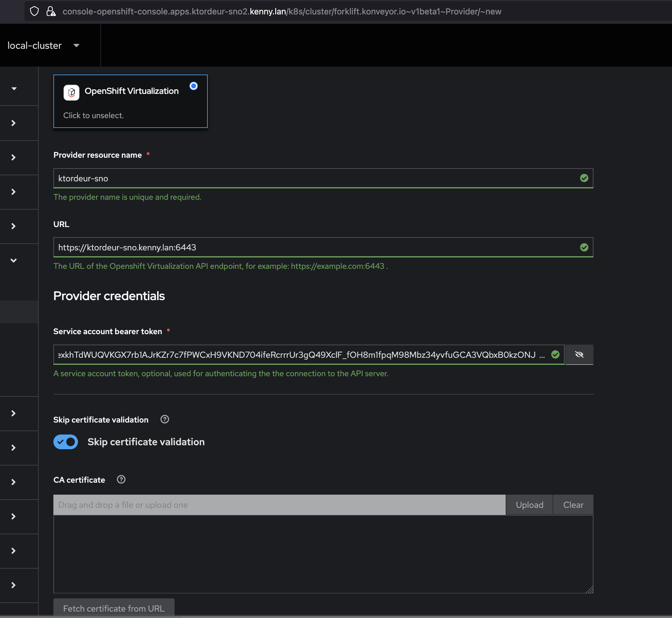Click help icon beside Skip certificate validation
The width and height of the screenshot is (672, 618).
click(164, 419)
